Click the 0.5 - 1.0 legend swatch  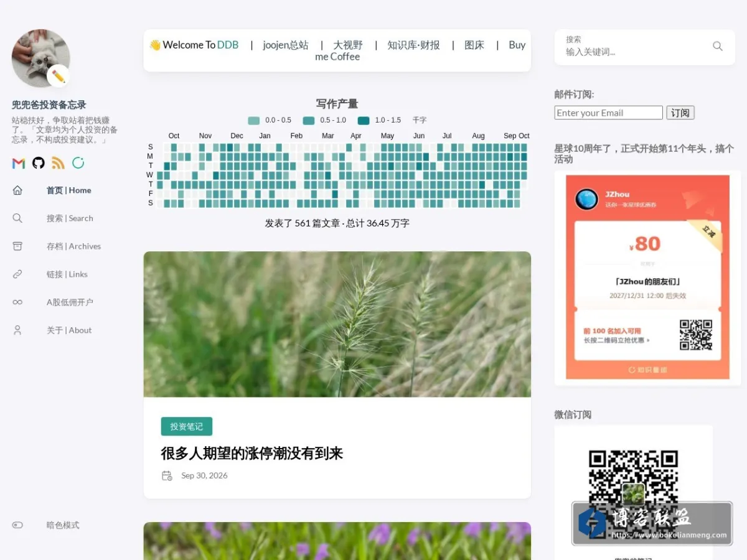click(x=309, y=121)
